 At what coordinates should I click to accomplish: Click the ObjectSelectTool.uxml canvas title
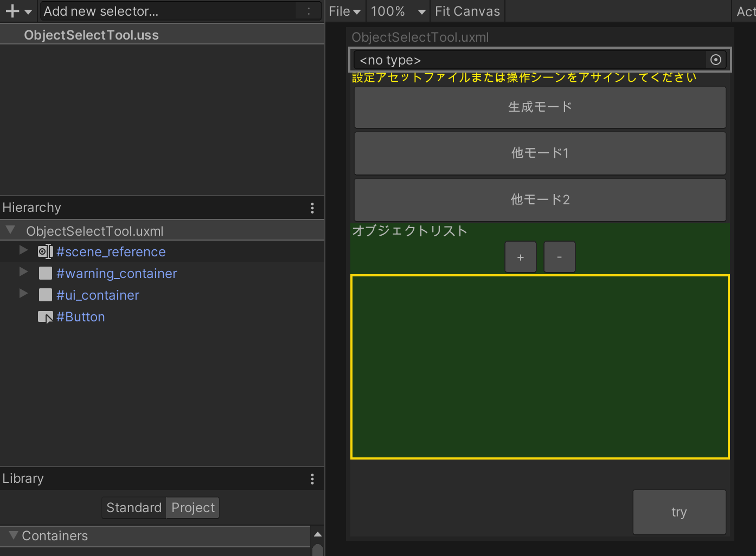pyautogui.click(x=420, y=37)
